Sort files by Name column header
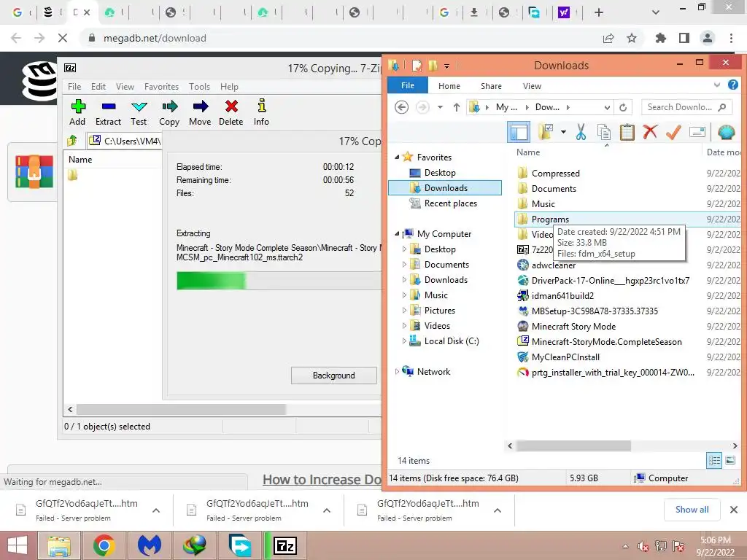The width and height of the screenshot is (747, 560). (x=528, y=152)
